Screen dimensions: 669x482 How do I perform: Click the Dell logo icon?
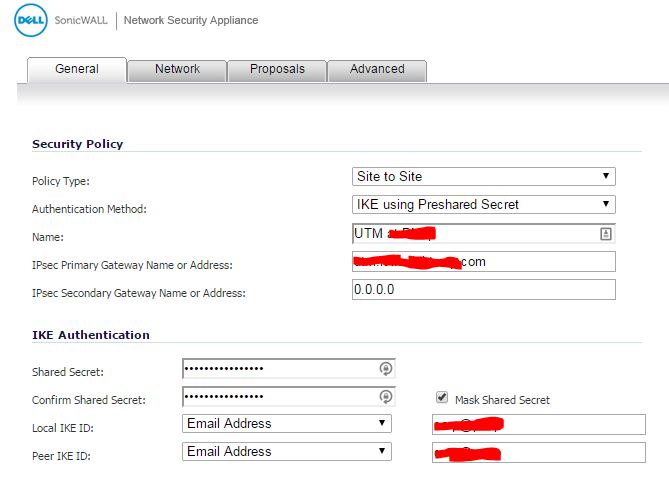(x=30, y=20)
